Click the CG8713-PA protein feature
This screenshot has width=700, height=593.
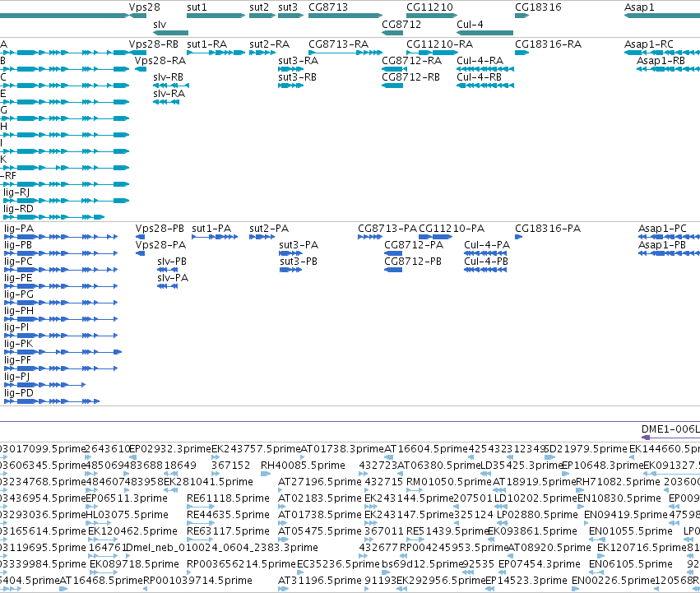pos(370,237)
